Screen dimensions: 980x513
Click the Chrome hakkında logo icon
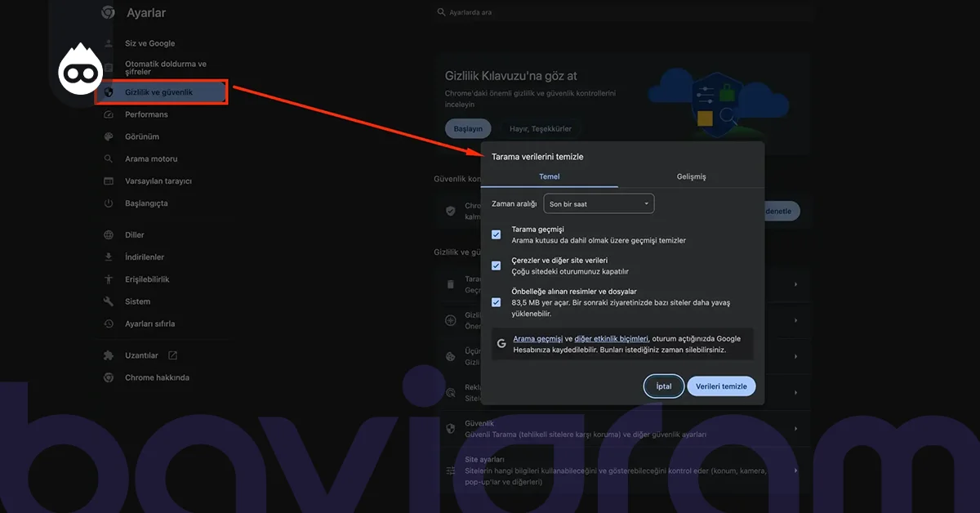tap(108, 377)
